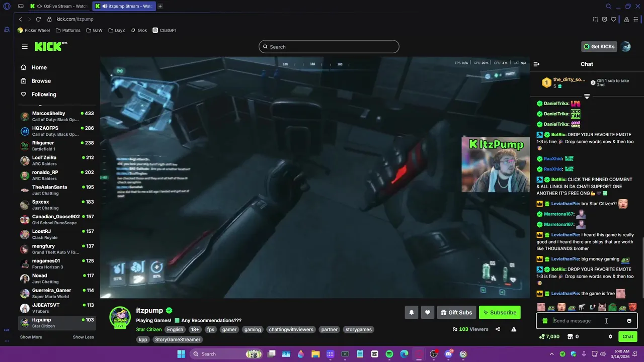Screen dimensions: 644x362
Task: Follow itzpump with the heart button
Action: (x=428, y=313)
